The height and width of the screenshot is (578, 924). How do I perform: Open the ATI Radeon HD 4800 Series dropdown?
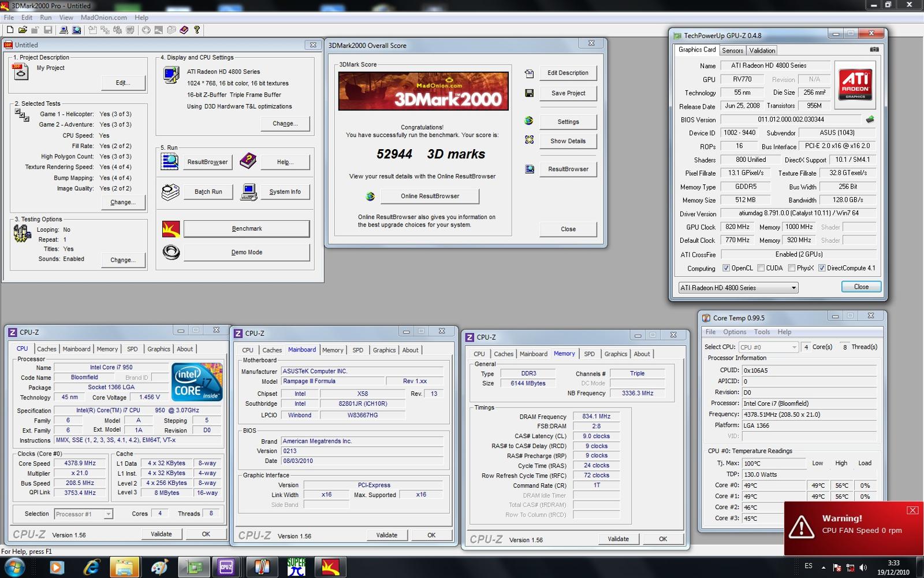pyautogui.click(x=738, y=288)
